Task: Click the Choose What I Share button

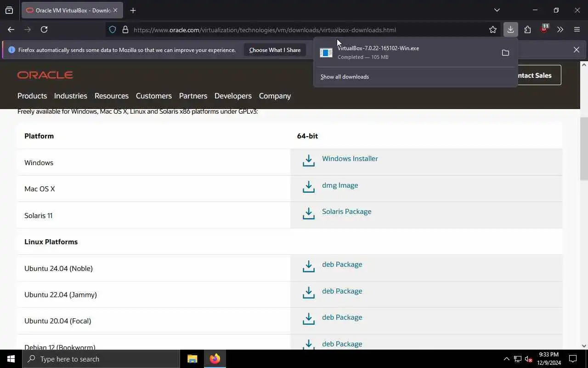Action: (275, 50)
